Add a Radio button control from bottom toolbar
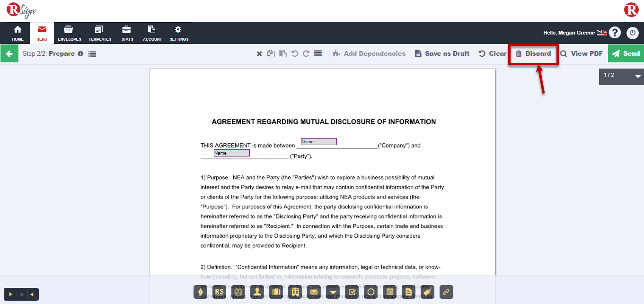644x304 pixels. click(371, 292)
